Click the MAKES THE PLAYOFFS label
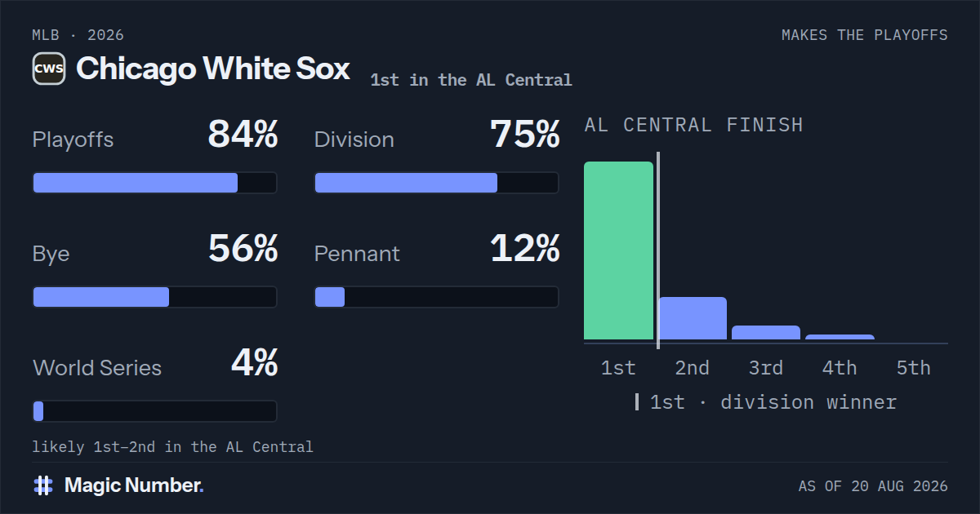Image resolution: width=980 pixels, height=514 pixels. point(865,35)
